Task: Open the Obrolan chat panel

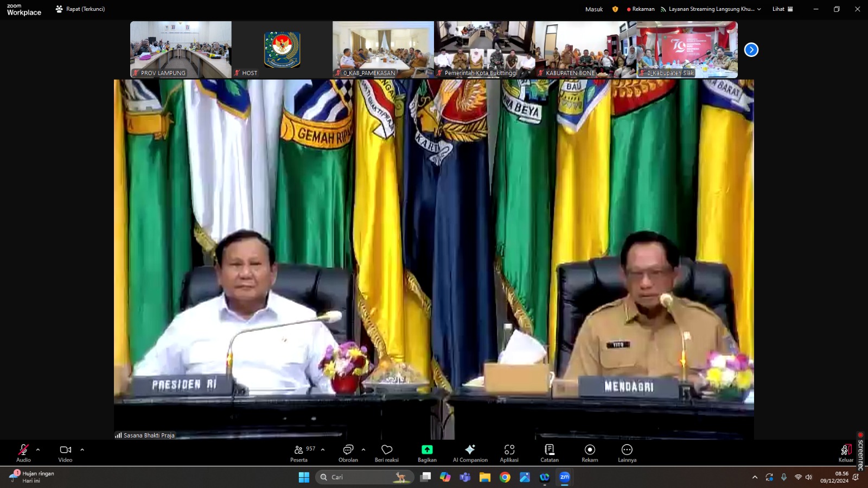Action: tap(348, 453)
